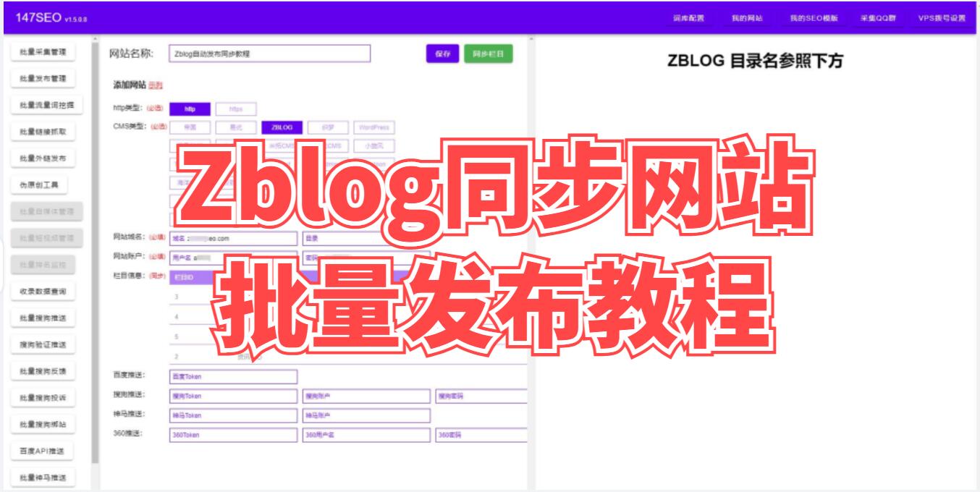Open the 示例 link beside 添加网站
The height and width of the screenshot is (492, 980).
point(155,85)
